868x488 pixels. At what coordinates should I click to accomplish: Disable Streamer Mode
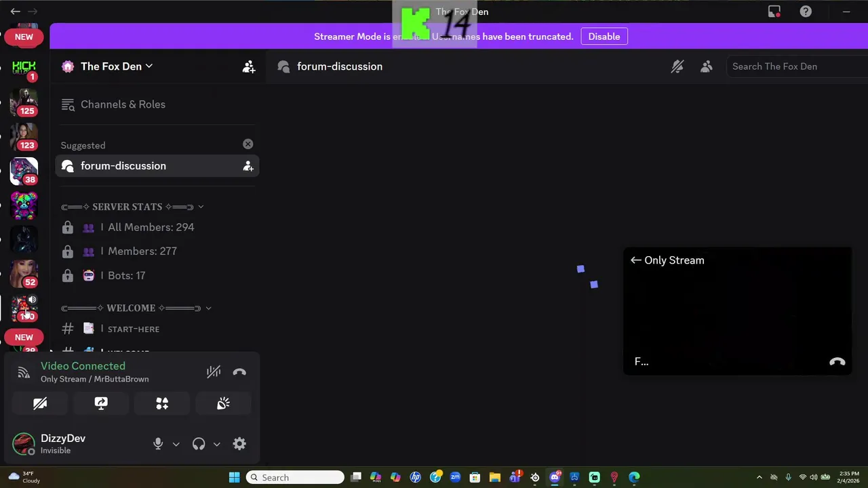(x=604, y=37)
